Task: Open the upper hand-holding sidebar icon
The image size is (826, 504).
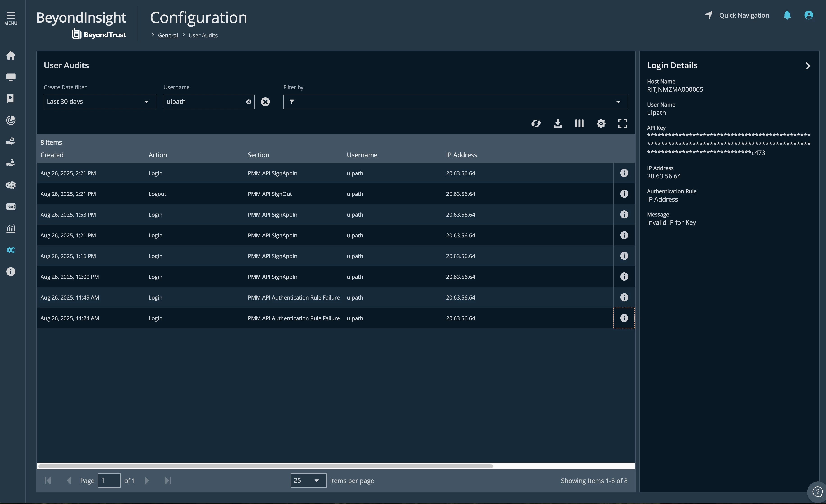Action: [11, 141]
